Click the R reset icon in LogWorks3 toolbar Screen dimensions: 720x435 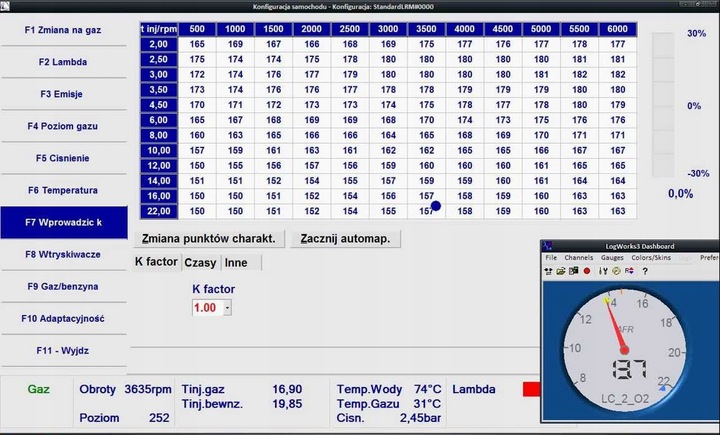click(629, 271)
